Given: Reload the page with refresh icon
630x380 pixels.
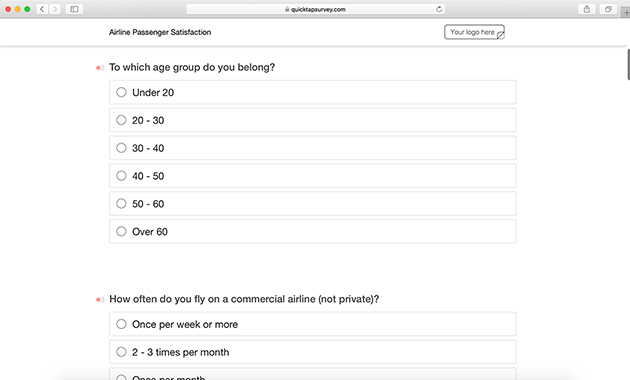Looking at the screenshot, I should tap(439, 9).
